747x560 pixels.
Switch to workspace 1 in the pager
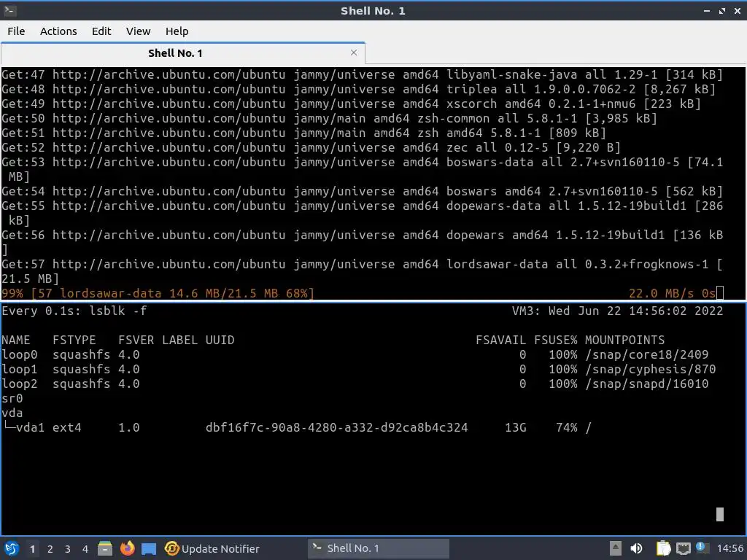tap(32, 549)
